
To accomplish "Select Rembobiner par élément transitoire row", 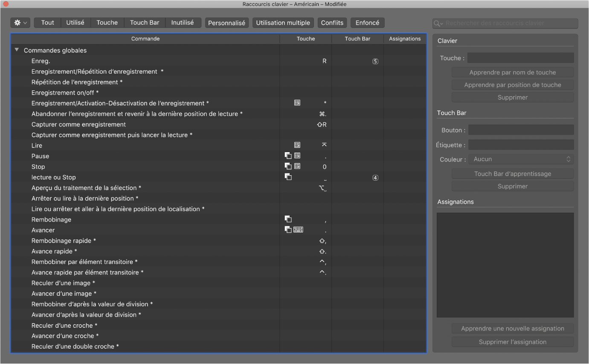I will [x=218, y=262].
